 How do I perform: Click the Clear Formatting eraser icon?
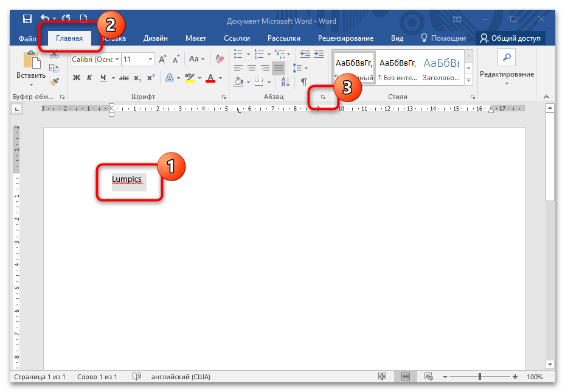pyautogui.click(x=220, y=59)
